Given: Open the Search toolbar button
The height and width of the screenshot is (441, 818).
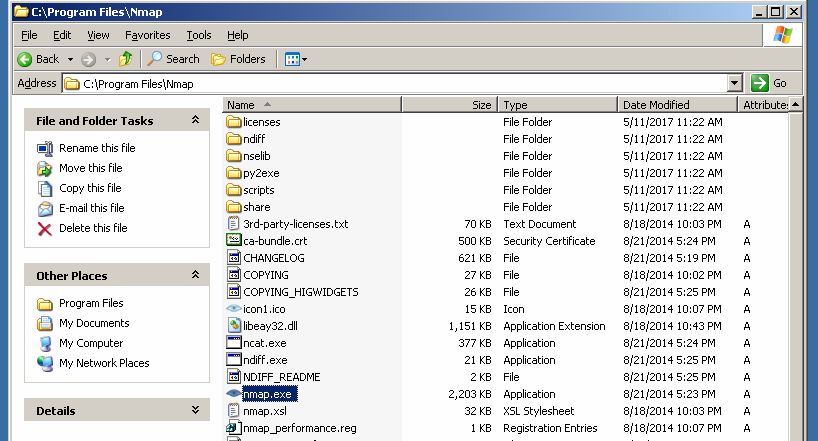Looking at the screenshot, I should tap(174, 59).
